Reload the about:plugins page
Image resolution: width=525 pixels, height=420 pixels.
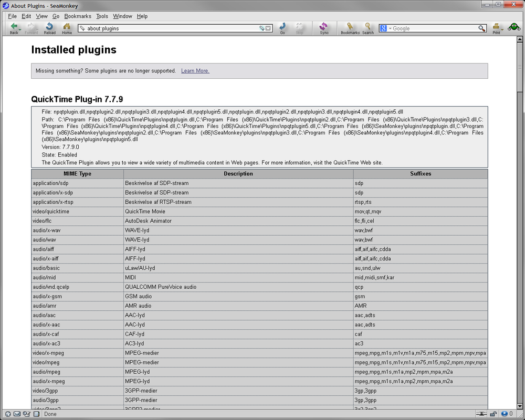click(49, 28)
